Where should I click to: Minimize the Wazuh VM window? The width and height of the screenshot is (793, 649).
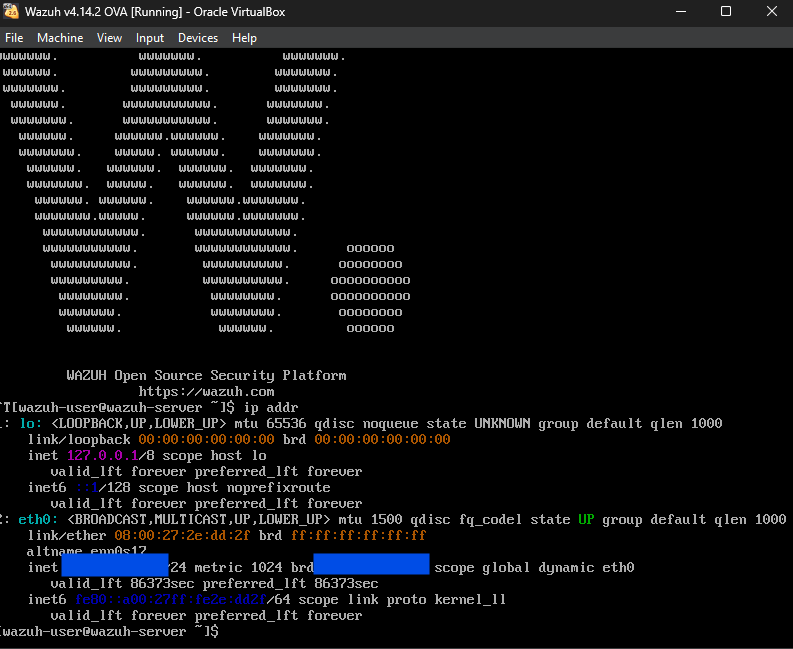coord(680,12)
